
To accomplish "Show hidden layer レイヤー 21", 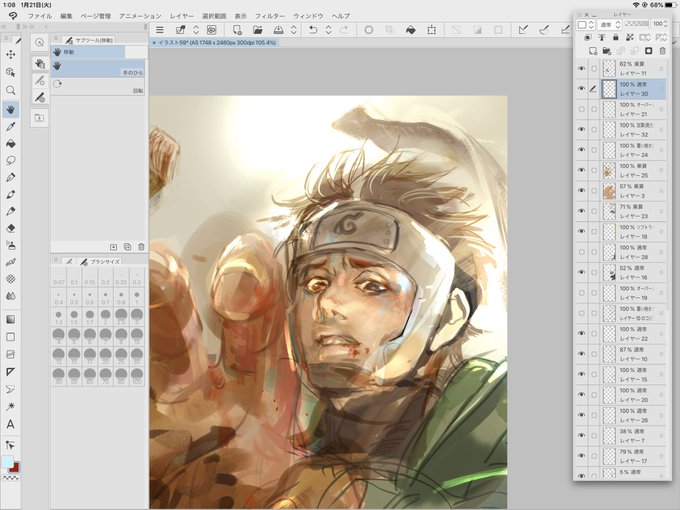I will 582,109.
